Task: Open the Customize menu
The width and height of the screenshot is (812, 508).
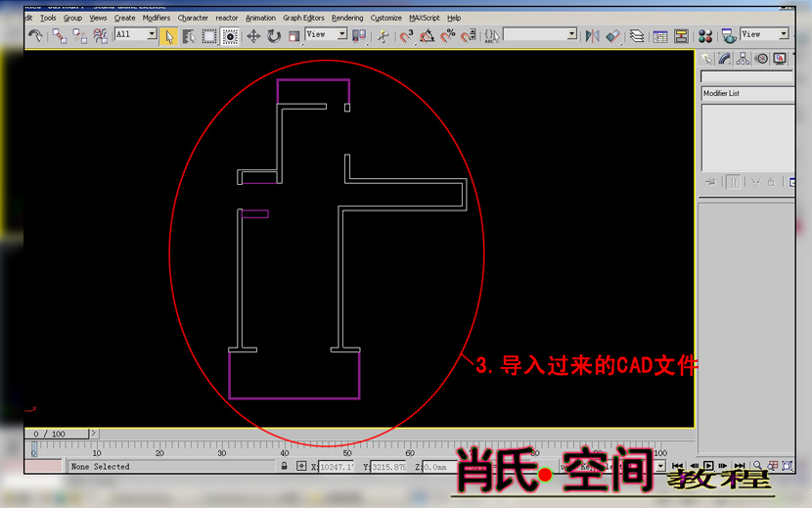Action: tap(385, 18)
